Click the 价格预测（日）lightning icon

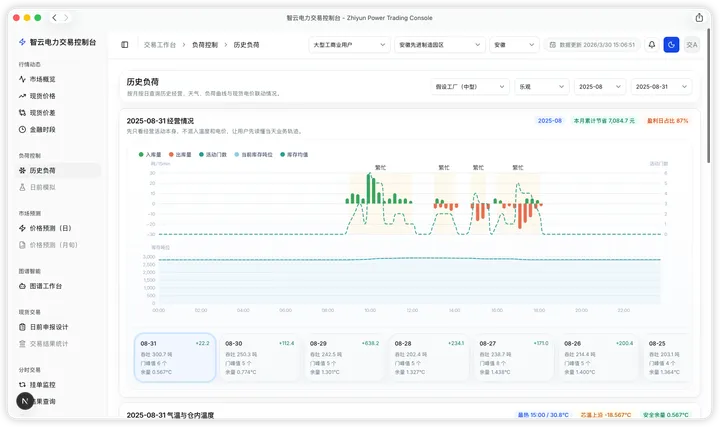coord(22,228)
